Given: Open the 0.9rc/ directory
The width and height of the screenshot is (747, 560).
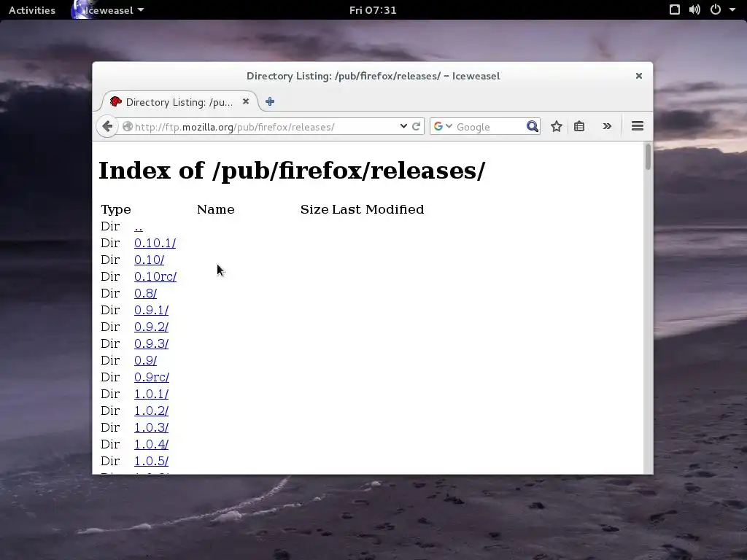Looking at the screenshot, I should (152, 377).
